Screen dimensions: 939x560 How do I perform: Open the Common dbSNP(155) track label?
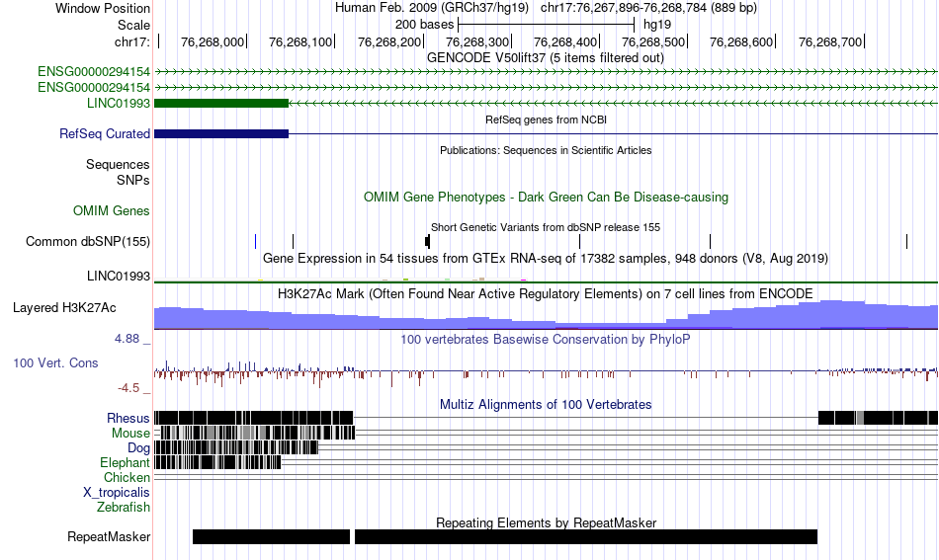(x=88, y=241)
